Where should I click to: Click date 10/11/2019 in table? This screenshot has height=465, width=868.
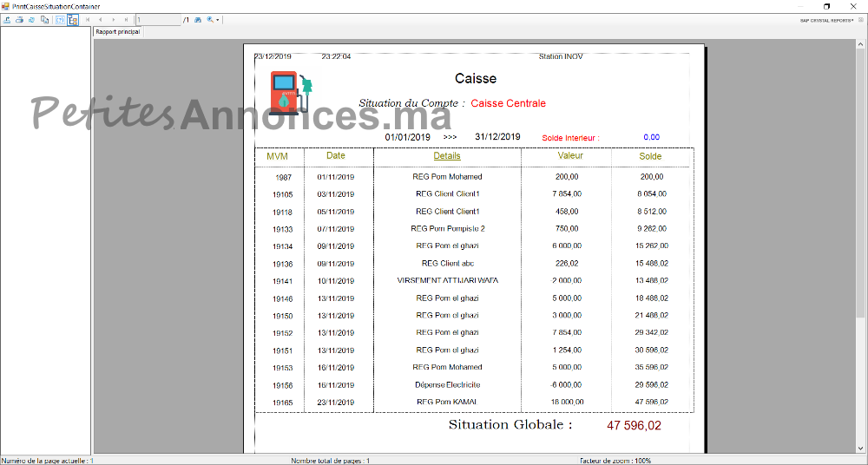335,281
